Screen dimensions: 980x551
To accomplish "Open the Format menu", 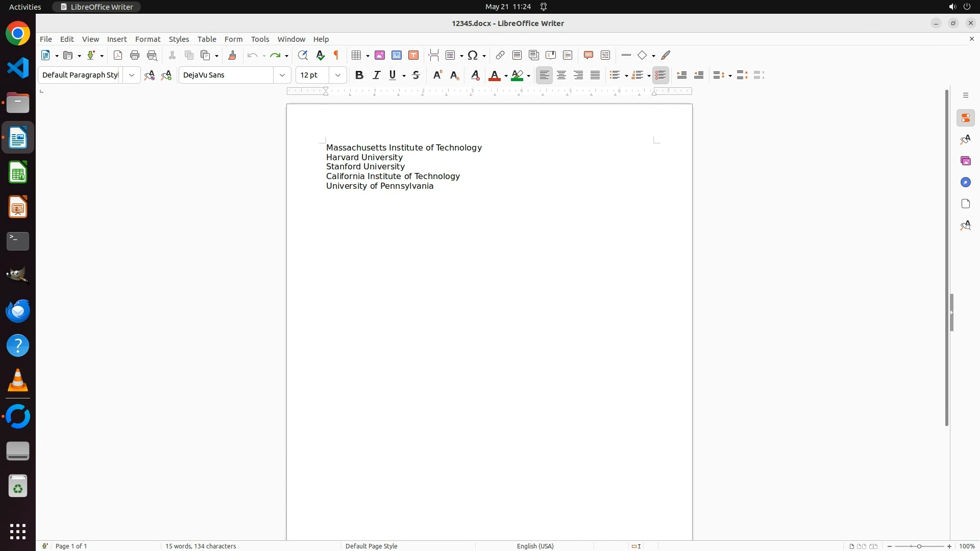I will pyautogui.click(x=148, y=39).
